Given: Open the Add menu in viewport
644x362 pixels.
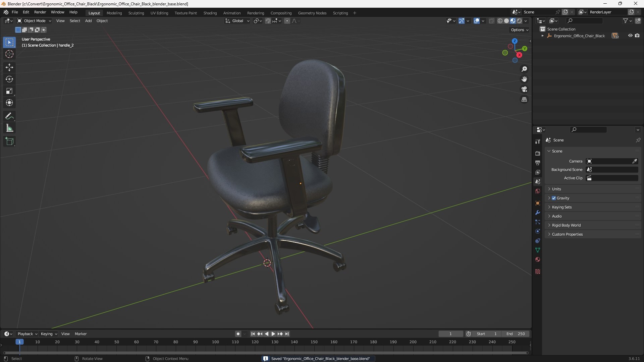Looking at the screenshot, I should [x=88, y=21].
